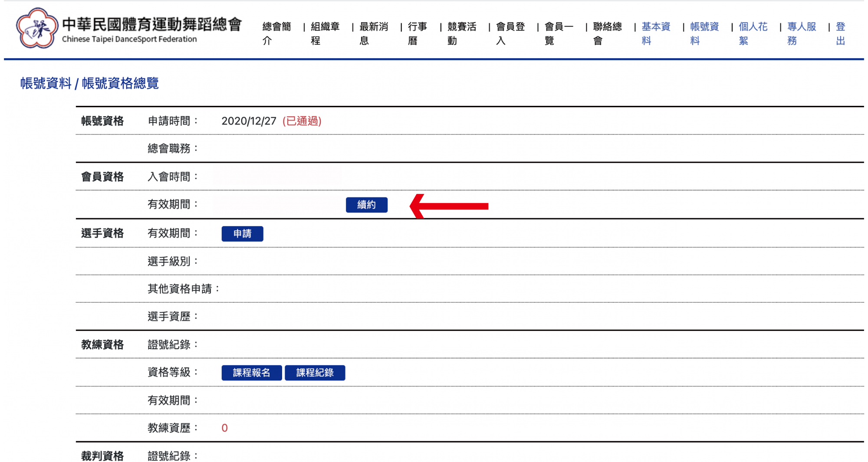Click 登出 to log out
868x462 pixels.
tap(841, 33)
